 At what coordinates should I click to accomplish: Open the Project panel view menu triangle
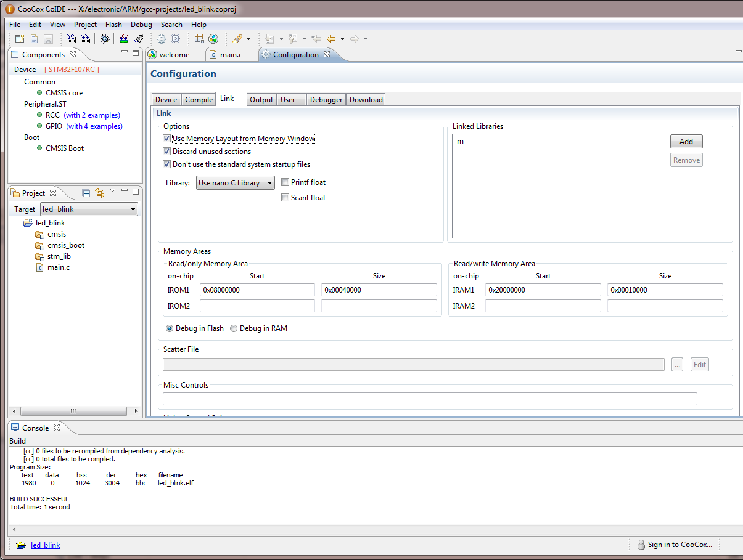pos(113,190)
